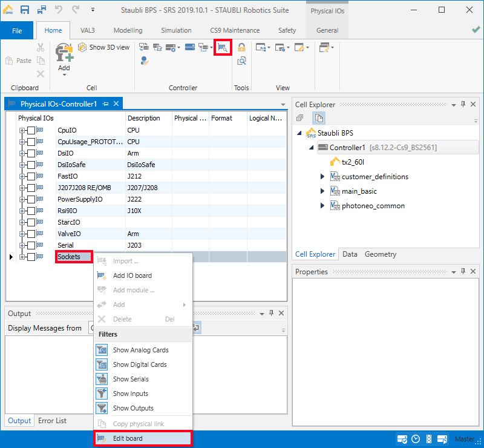The width and height of the screenshot is (484, 448).
Task: Open the Add button dropdown arrow
Action: tap(64, 75)
